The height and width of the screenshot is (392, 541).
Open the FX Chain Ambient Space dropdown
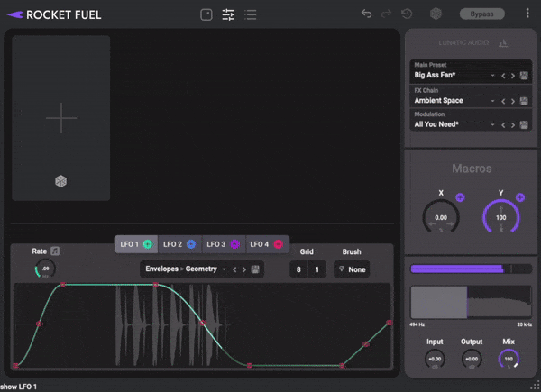coord(492,100)
